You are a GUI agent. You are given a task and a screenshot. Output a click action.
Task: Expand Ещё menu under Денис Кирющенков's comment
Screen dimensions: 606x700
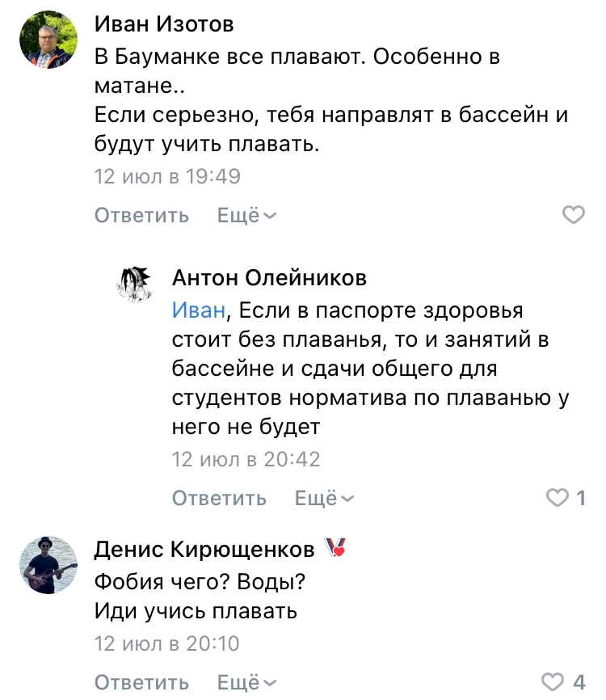click(x=246, y=681)
